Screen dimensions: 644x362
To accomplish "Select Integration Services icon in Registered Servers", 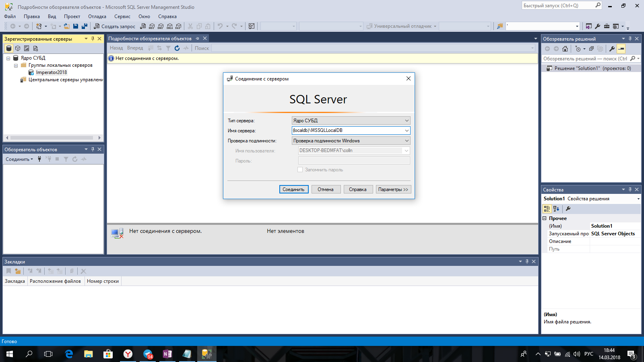I will (35, 48).
